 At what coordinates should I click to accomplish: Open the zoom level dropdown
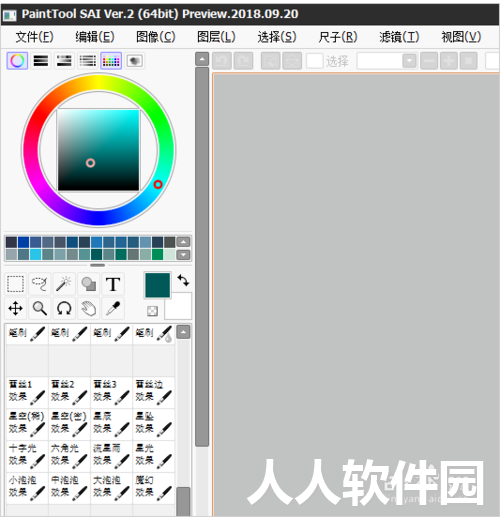click(x=409, y=61)
